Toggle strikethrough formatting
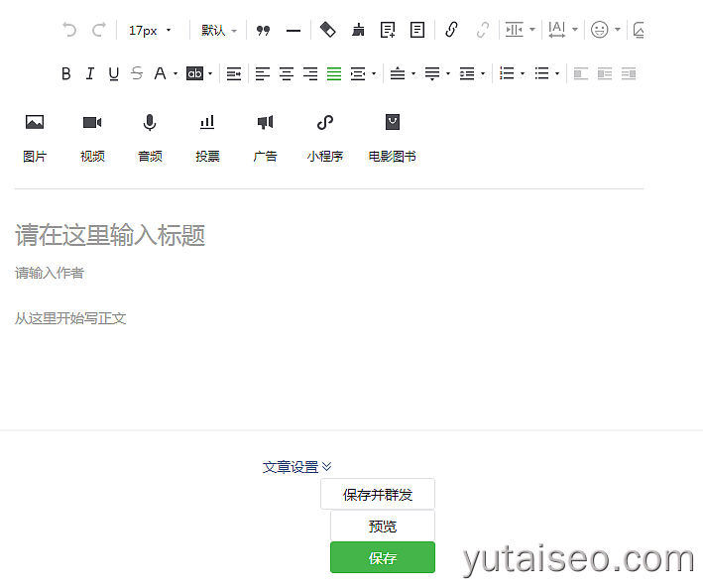 point(137,73)
